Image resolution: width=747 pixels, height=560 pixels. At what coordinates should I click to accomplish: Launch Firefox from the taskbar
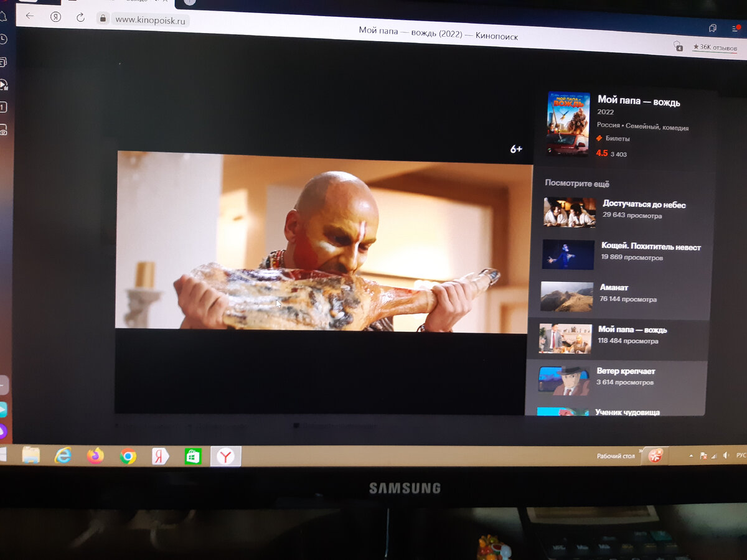coord(95,456)
